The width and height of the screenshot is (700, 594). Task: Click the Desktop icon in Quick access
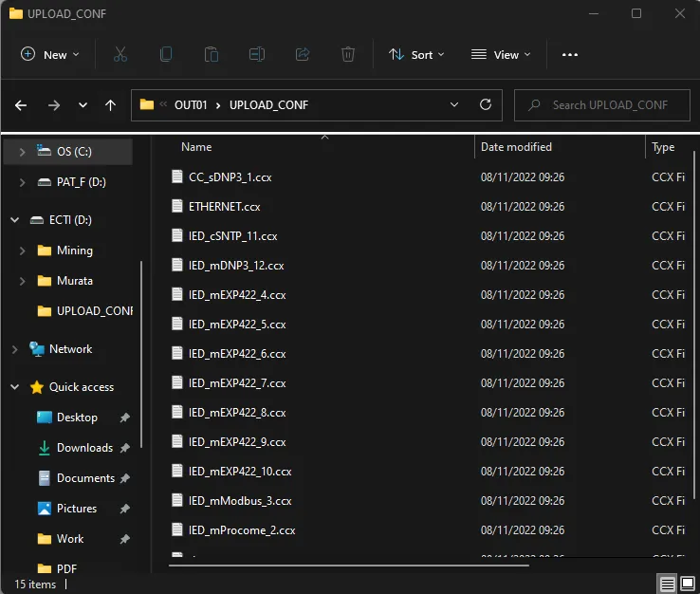point(45,418)
